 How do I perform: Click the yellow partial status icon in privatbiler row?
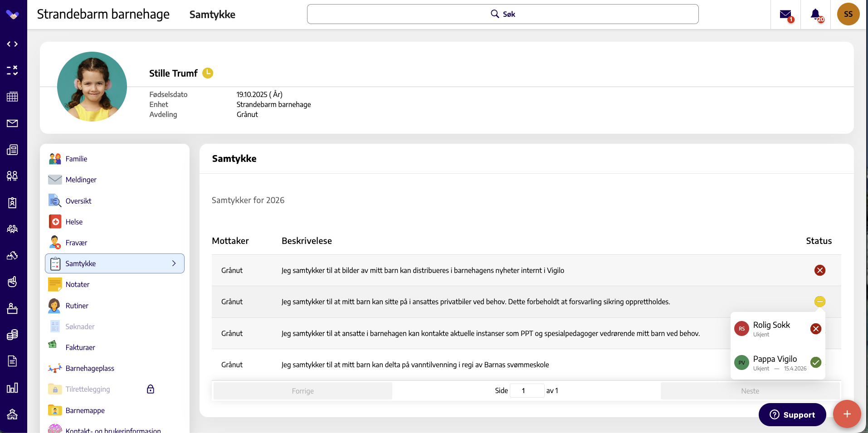click(x=819, y=302)
